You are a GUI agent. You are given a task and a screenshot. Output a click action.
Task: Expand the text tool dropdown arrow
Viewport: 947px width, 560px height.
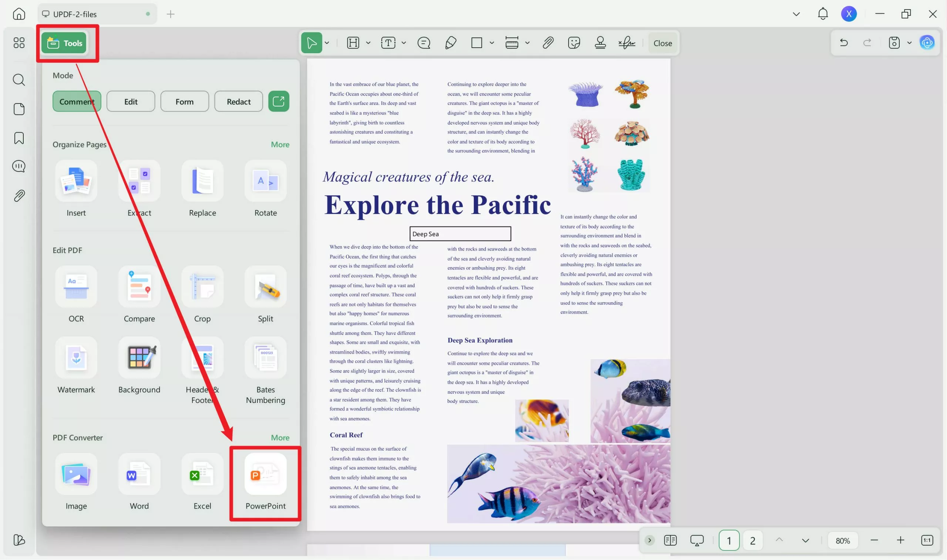click(404, 43)
